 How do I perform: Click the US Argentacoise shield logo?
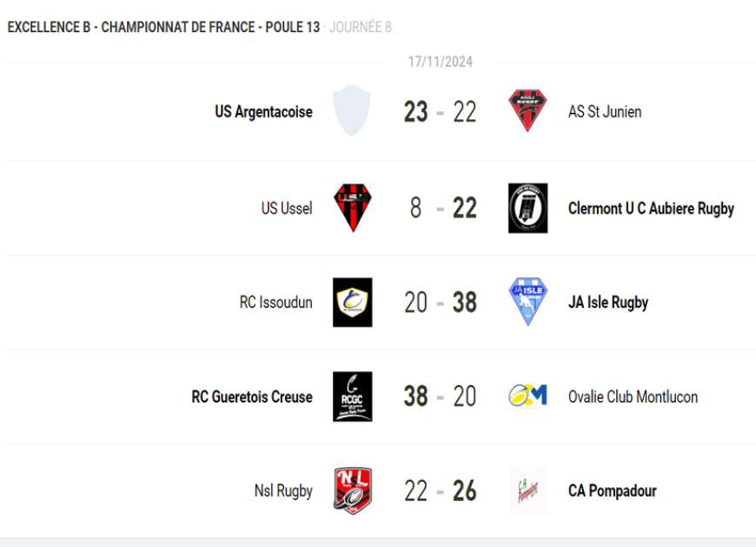tap(352, 111)
